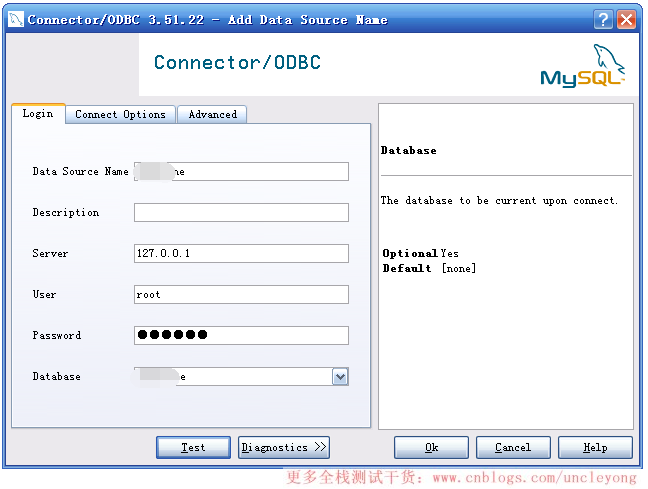
Task: Click into the Description text field
Action: (241, 212)
